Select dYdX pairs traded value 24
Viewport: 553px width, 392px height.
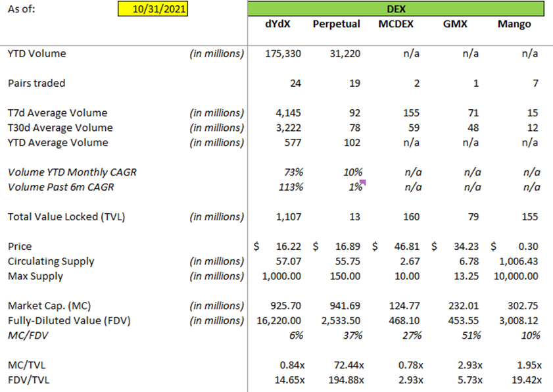coord(295,84)
